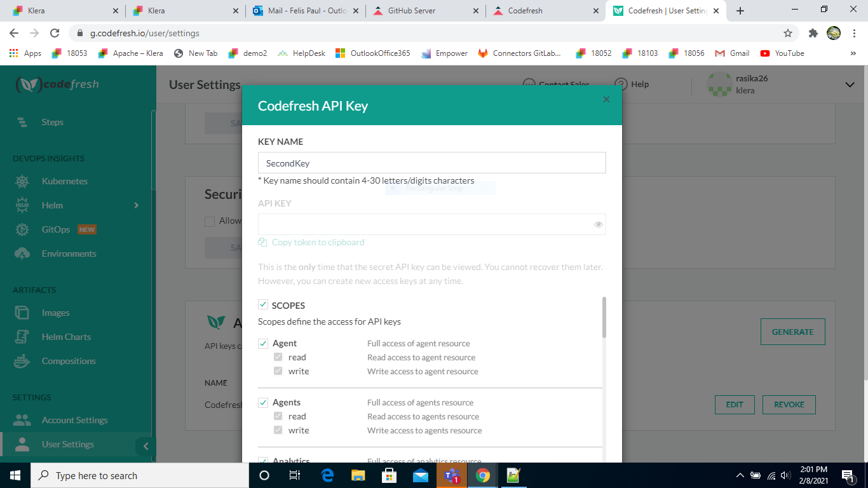Open the User Settings sidebar icon
The width and height of the screenshot is (868, 488).
click(22, 444)
